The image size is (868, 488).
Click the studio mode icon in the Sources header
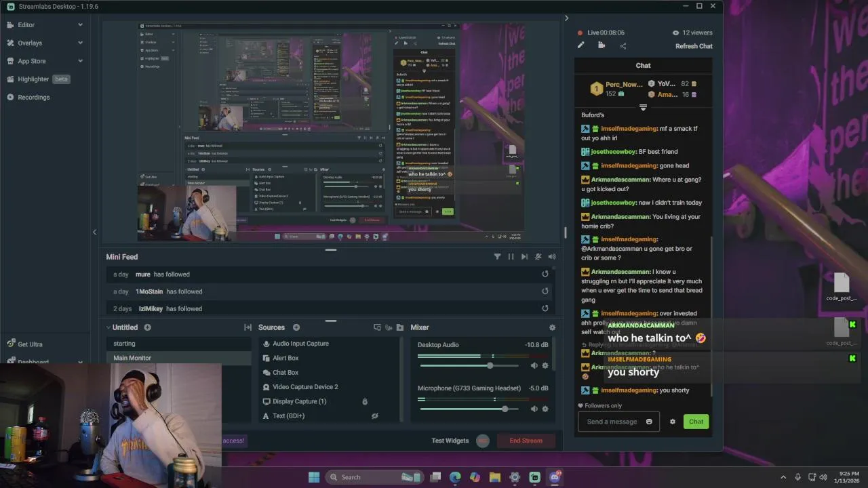(x=377, y=327)
